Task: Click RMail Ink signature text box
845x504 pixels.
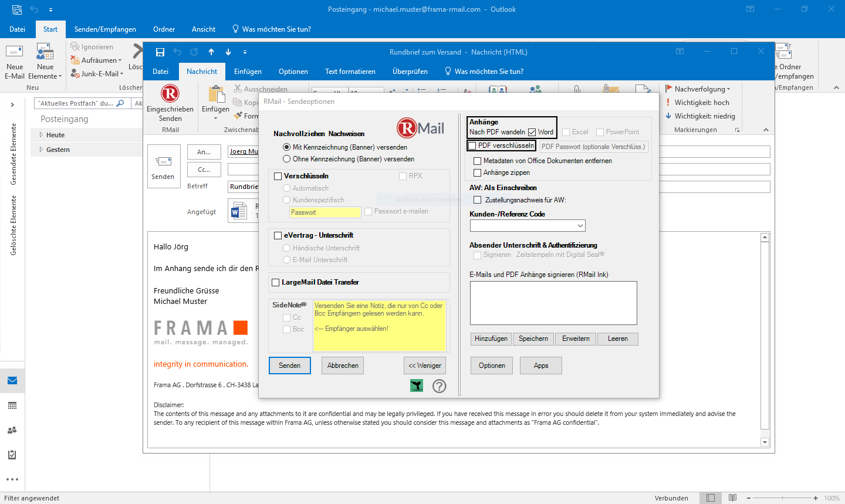Action: pos(553,303)
